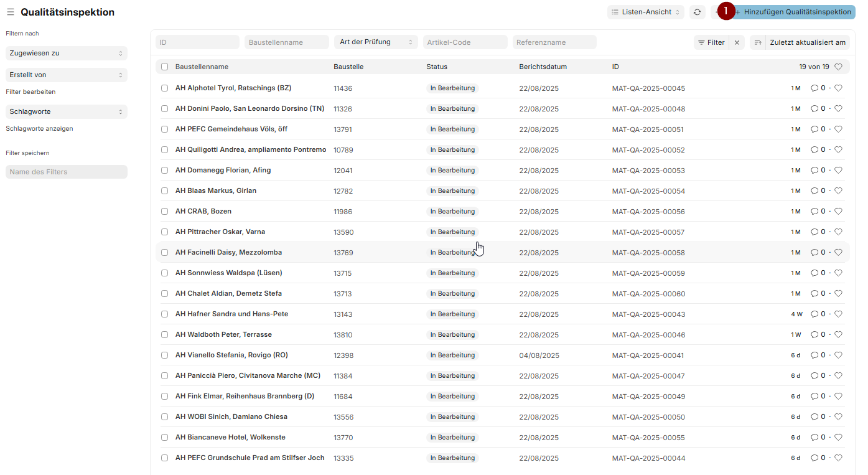This screenshot has height=475, width=868.
Task: Expand the Art der Prüfung dropdown
Action: coord(376,42)
